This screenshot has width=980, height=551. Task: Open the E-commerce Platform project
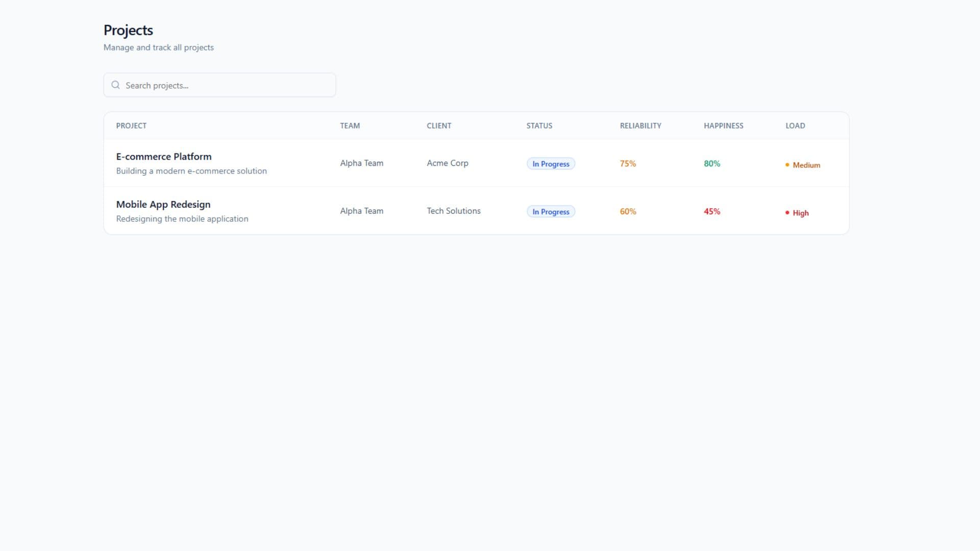point(164,157)
